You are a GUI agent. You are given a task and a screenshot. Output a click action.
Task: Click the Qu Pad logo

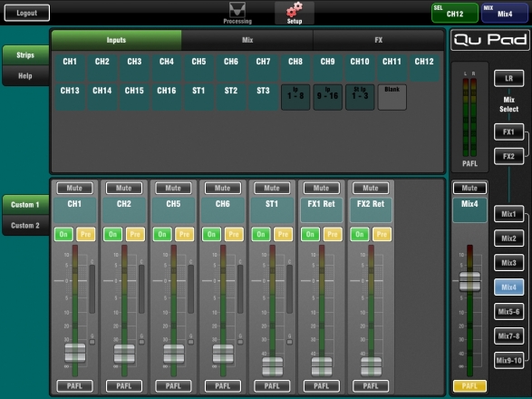coord(490,40)
